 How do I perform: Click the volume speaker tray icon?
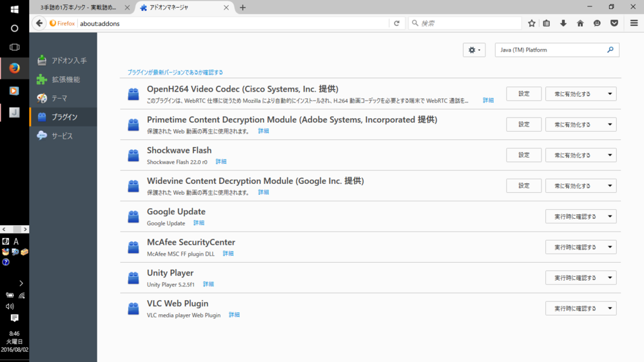pos(10,306)
